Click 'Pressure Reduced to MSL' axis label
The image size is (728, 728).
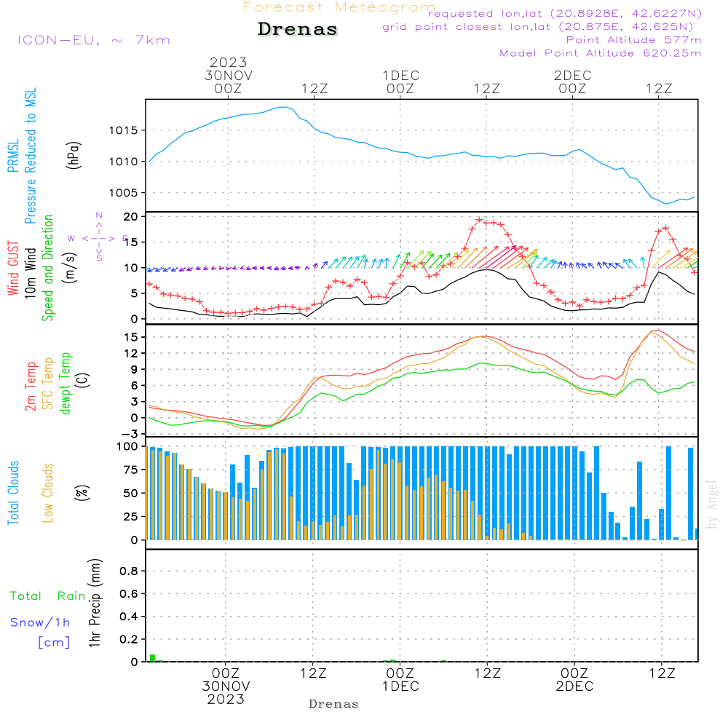(30, 156)
